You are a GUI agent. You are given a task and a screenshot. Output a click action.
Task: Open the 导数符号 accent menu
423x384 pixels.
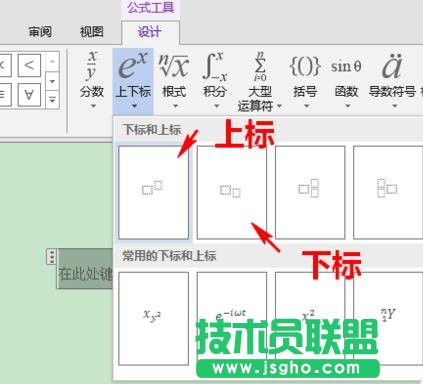point(392,79)
